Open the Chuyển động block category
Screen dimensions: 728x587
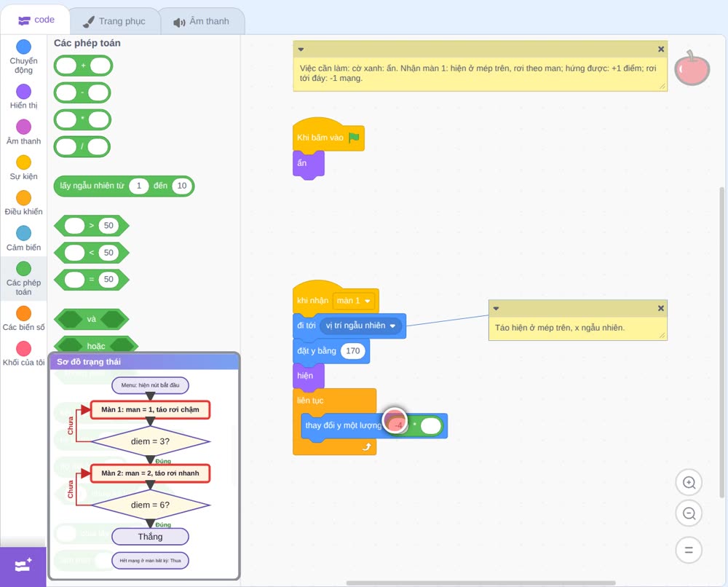click(x=23, y=56)
